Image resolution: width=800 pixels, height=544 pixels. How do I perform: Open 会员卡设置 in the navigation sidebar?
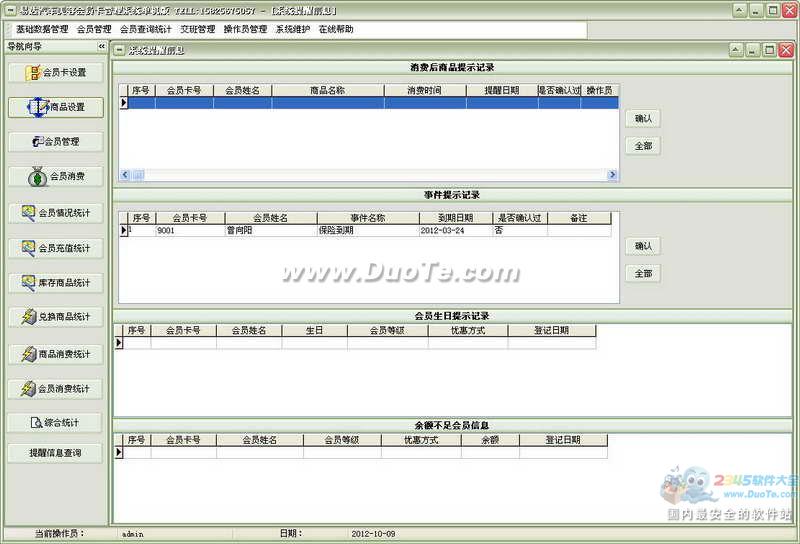[x=55, y=72]
